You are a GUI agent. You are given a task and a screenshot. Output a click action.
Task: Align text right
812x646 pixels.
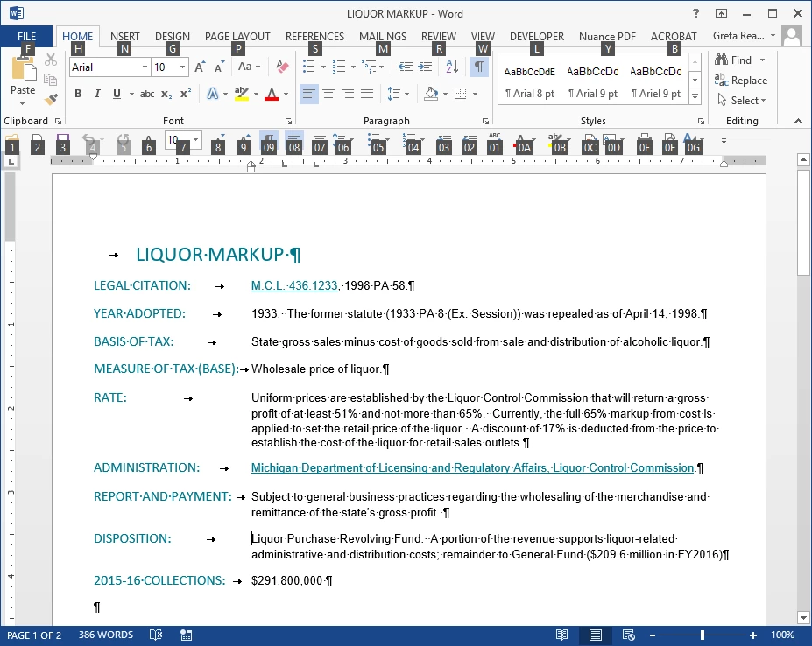pyautogui.click(x=348, y=94)
